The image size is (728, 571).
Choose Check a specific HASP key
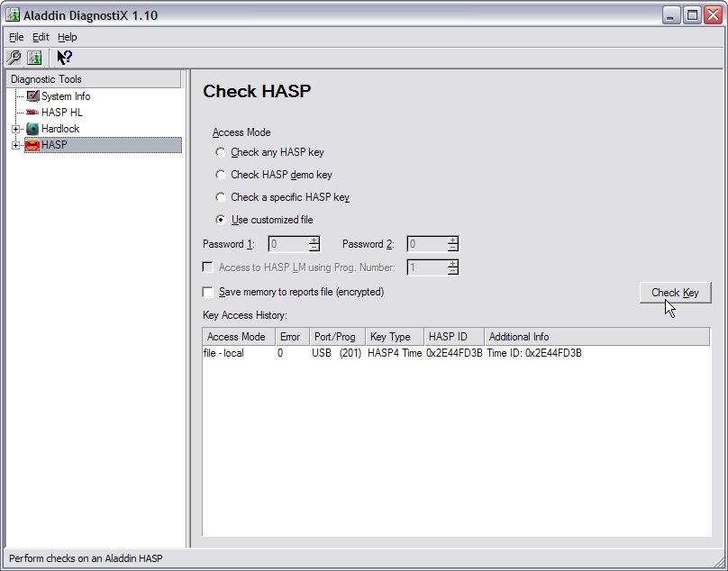click(x=221, y=197)
